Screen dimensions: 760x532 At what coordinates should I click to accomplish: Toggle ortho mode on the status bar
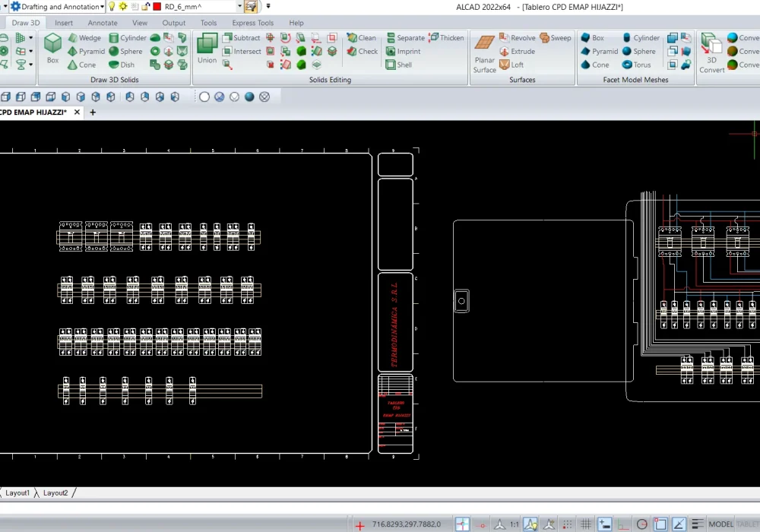(623, 524)
